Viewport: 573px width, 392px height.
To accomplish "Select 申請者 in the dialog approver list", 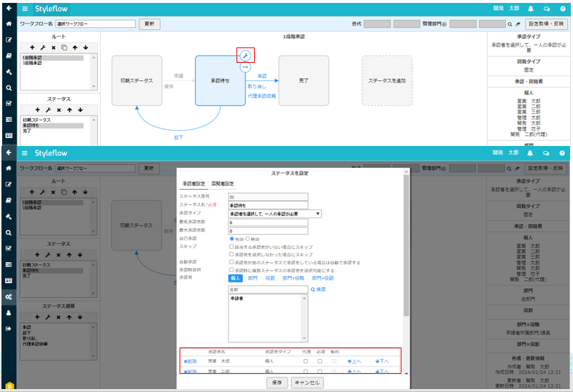I will [x=236, y=299].
